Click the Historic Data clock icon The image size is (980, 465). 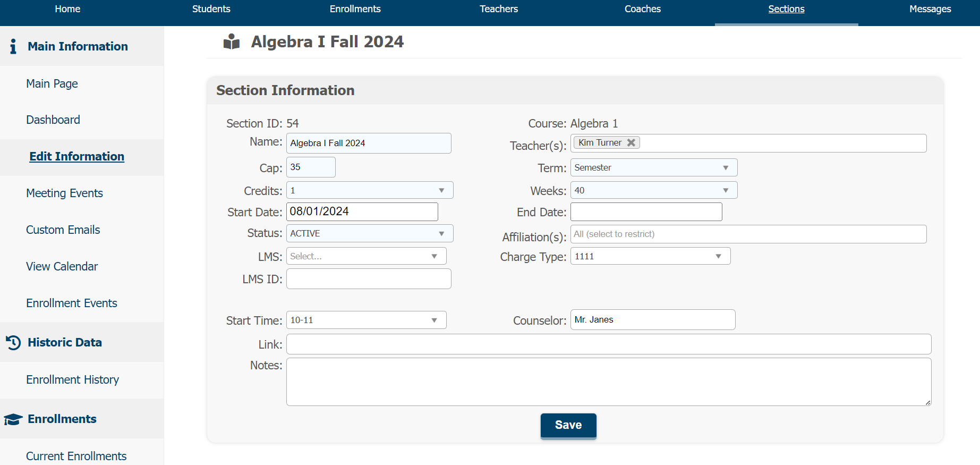point(13,343)
